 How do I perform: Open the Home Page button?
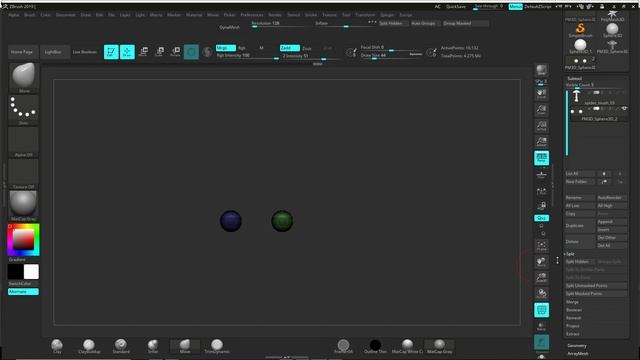pos(22,52)
